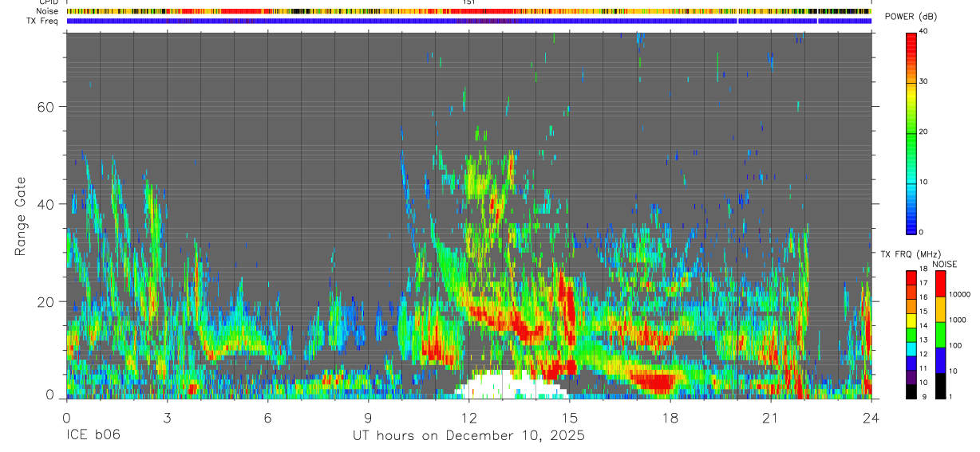Image resolution: width=980 pixels, height=452 pixels.
Task: Click the 12 tick on UT hours axis
Action: (x=469, y=418)
